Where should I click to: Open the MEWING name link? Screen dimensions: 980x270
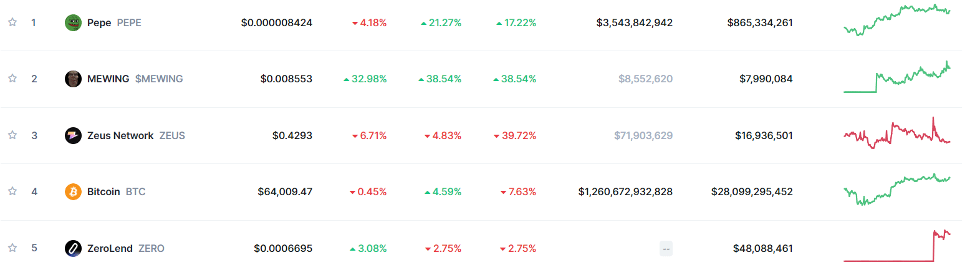pos(108,79)
